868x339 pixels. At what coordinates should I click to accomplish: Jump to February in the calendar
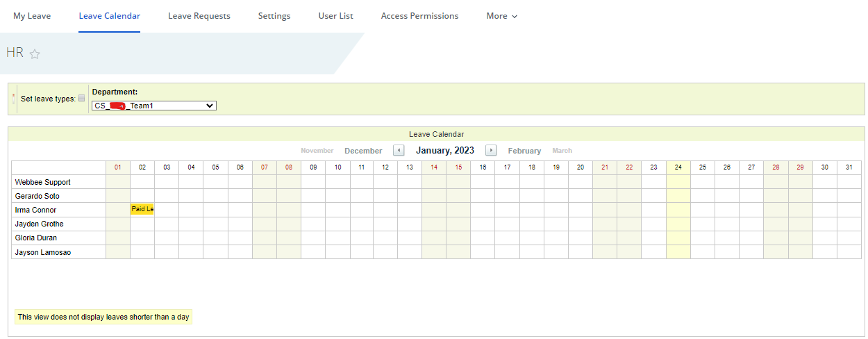tap(524, 151)
